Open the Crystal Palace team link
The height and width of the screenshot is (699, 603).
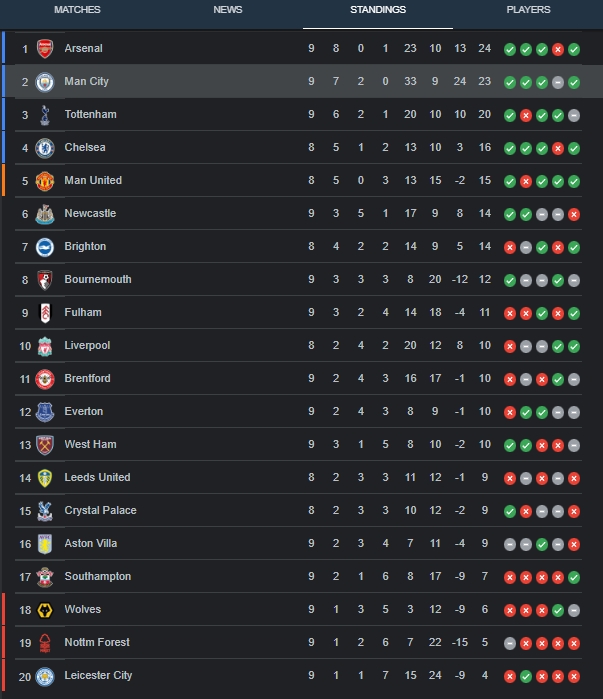[x=100, y=510]
